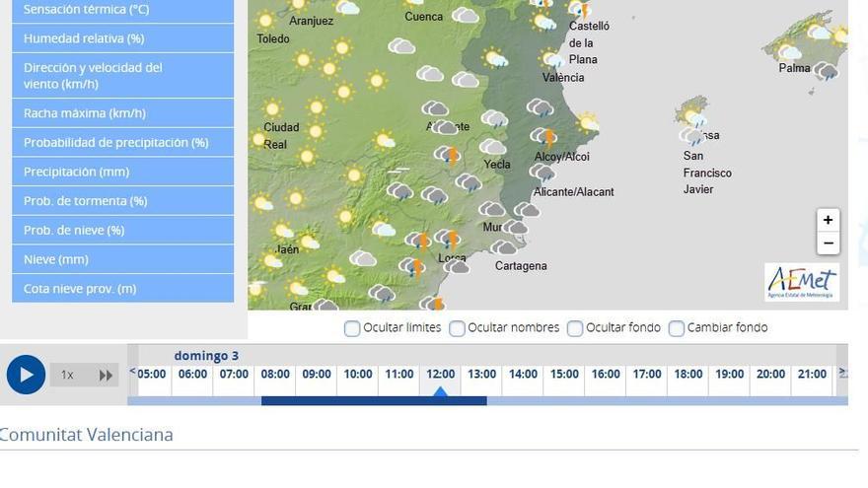
Task: Jump timeline to 19:00
Action: tap(730, 374)
